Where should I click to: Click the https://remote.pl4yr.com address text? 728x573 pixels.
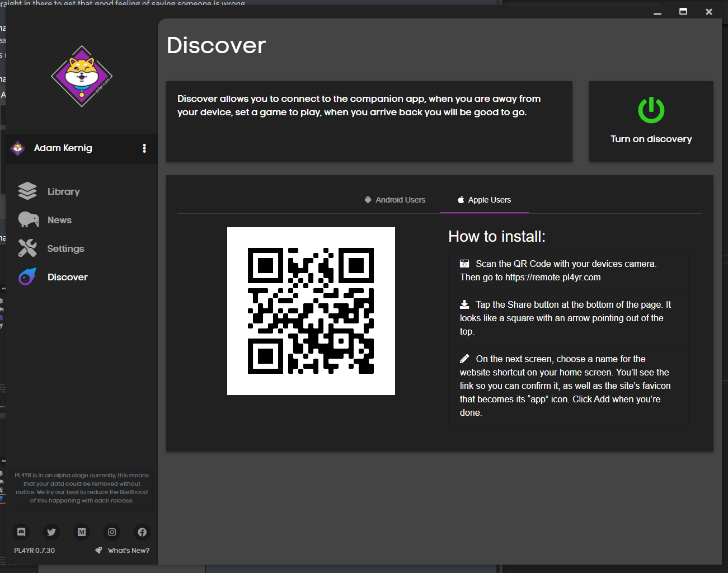(x=553, y=277)
